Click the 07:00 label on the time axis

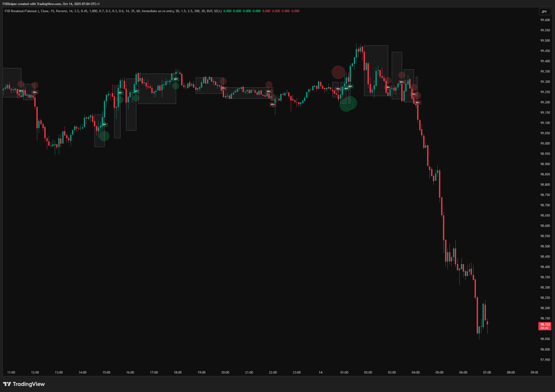487,372
